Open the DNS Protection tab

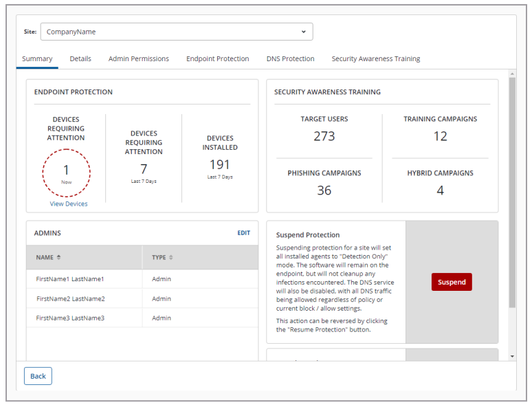291,58
